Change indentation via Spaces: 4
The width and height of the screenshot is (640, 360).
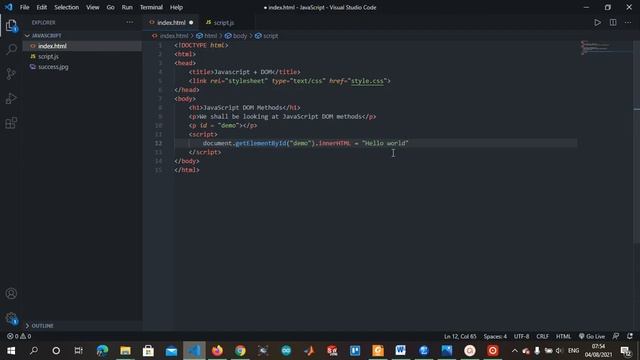[495, 336]
